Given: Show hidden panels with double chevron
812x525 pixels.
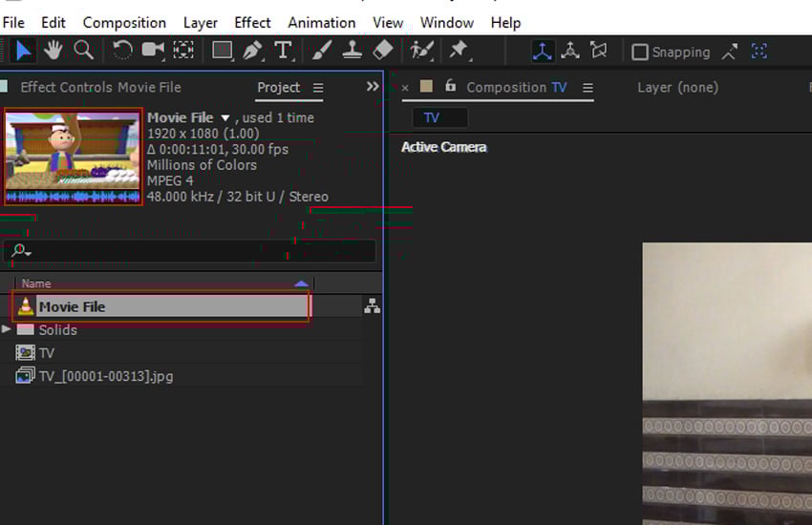Looking at the screenshot, I should (373, 87).
